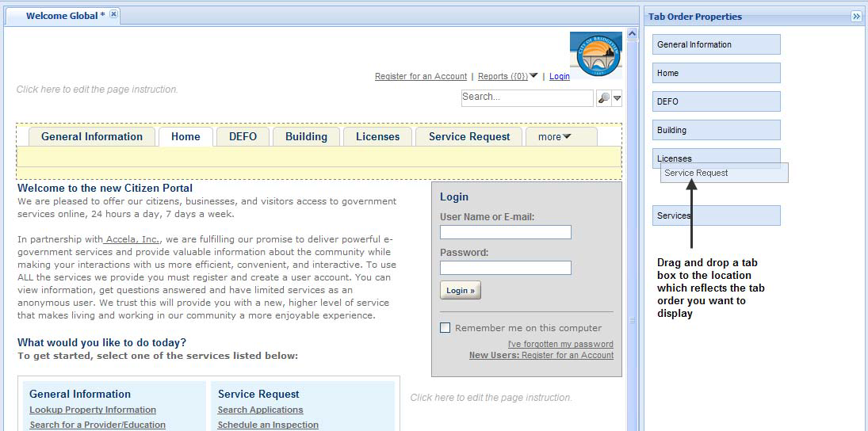868x431 pixels.
Task: Collapse the Tab Order Properties panel
Action: tap(856, 17)
